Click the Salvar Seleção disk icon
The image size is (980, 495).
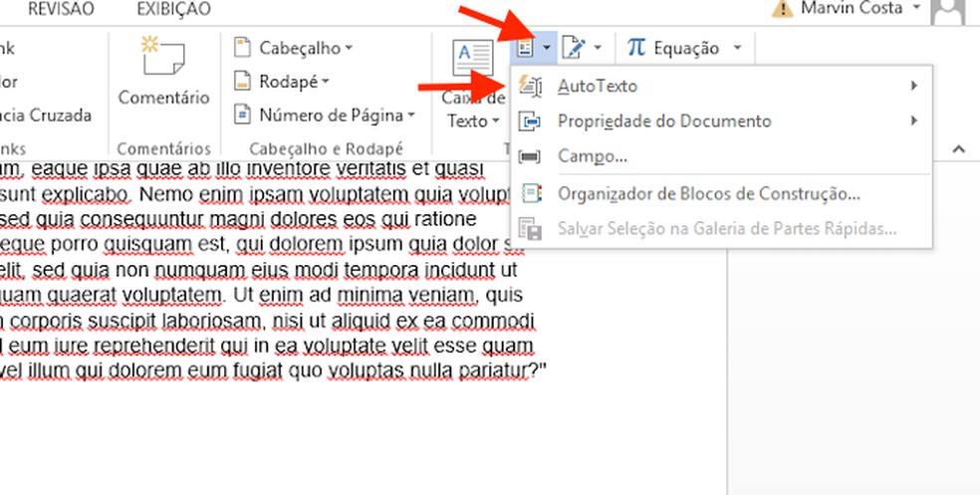click(x=530, y=229)
